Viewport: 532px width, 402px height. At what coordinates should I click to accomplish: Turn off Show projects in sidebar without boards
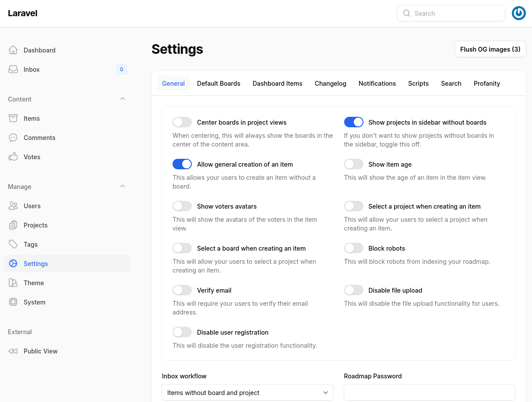(x=354, y=122)
